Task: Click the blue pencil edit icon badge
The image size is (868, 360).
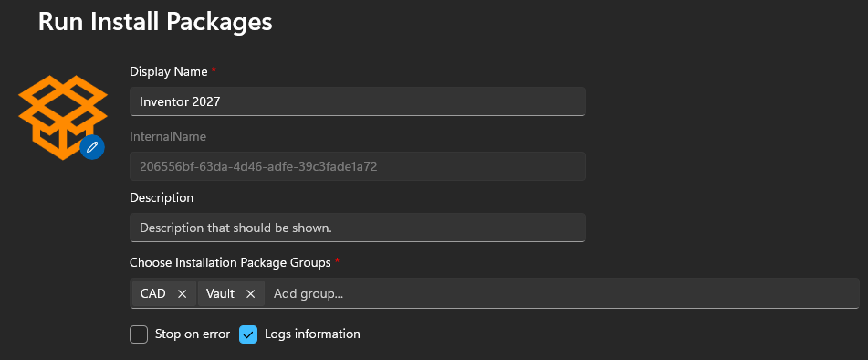Action: click(x=92, y=147)
